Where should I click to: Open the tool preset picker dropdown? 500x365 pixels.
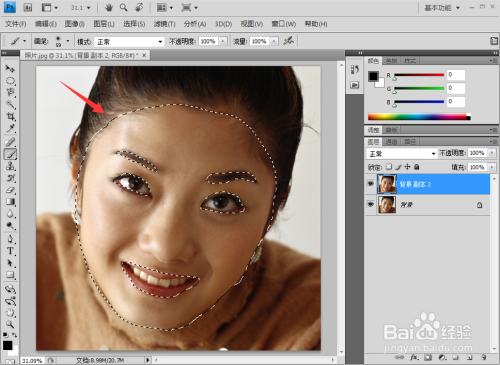point(24,41)
